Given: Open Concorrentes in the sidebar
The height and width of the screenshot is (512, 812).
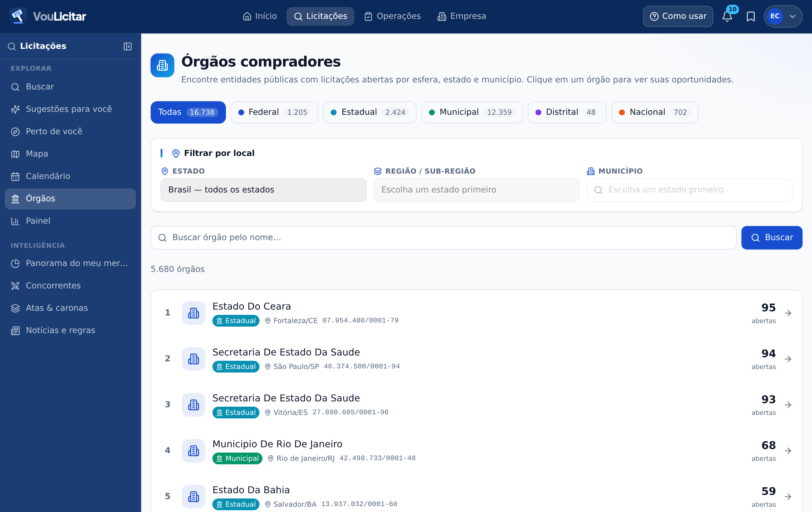Looking at the screenshot, I should click(x=70, y=285).
